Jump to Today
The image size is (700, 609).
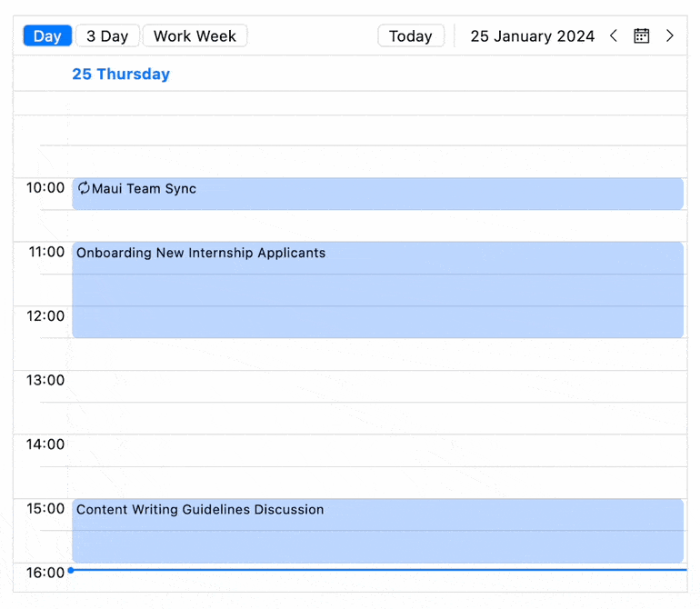pos(411,35)
